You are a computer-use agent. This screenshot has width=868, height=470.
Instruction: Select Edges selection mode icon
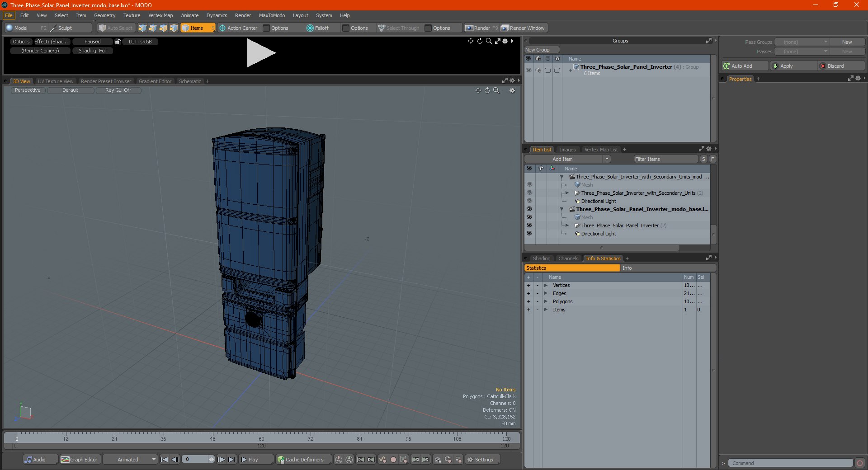153,28
